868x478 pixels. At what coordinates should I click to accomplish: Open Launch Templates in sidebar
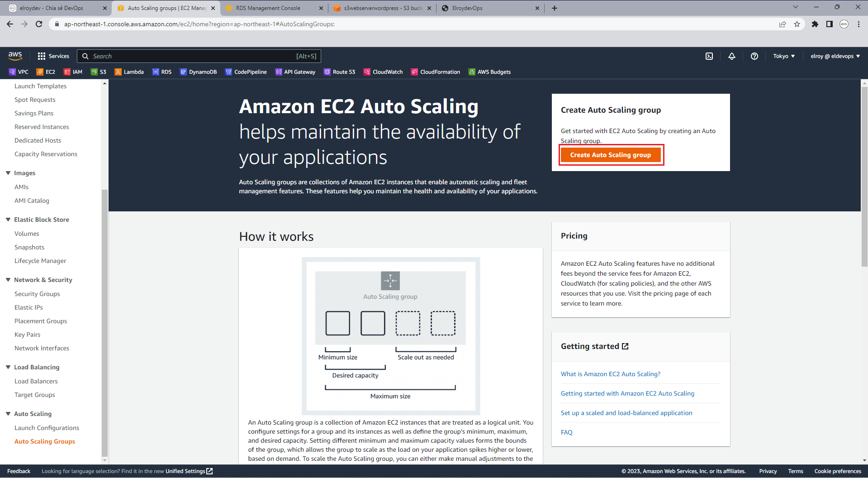(x=40, y=86)
